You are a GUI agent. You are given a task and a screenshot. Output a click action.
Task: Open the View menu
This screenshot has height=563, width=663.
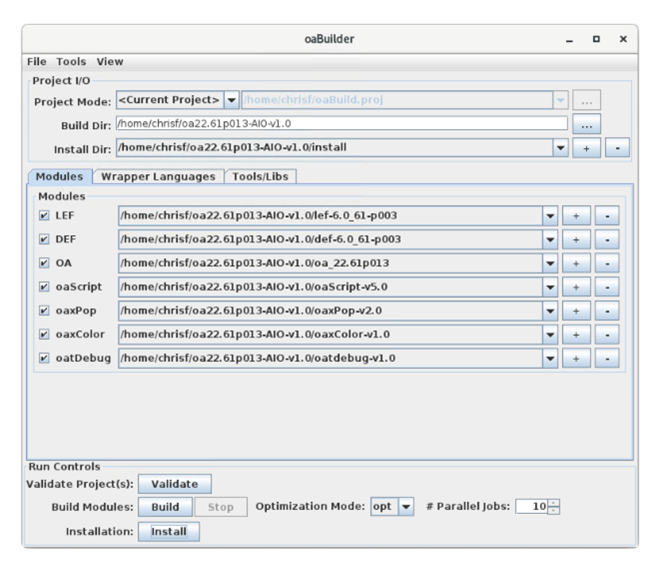pyautogui.click(x=110, y=62)
